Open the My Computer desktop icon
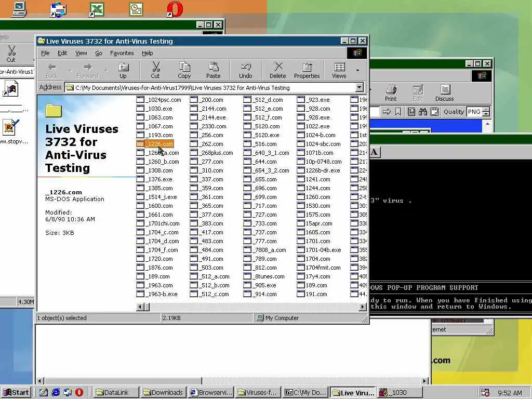The image size is (532, 399). click(19, 9)
